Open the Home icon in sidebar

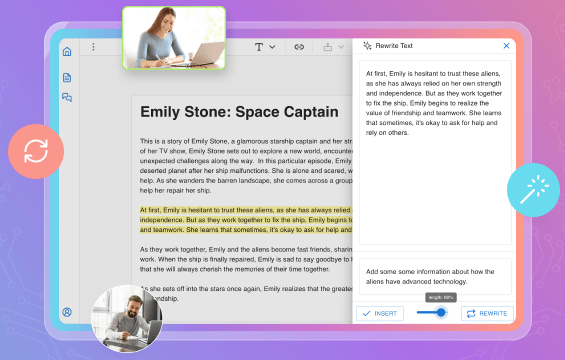(x=67, y=52)
